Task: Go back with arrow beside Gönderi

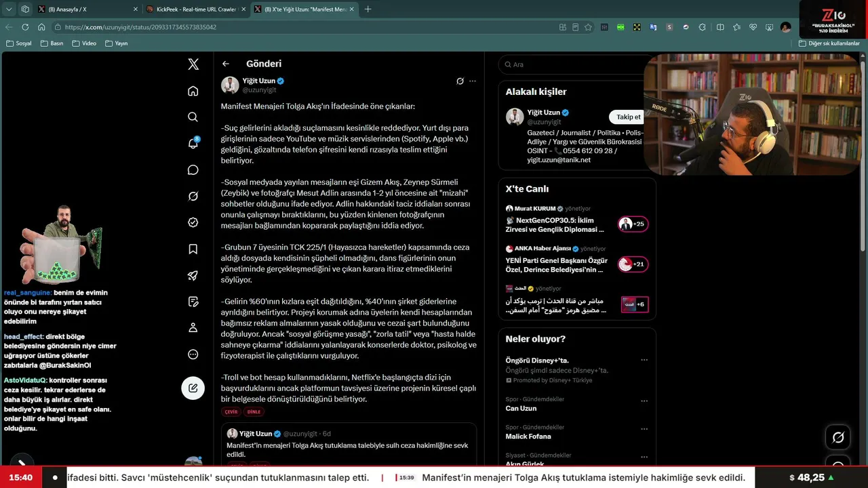Action: click(x=226, y=64)
